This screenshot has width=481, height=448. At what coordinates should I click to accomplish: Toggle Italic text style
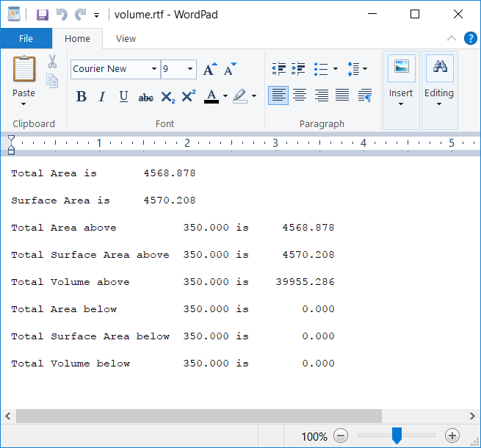pyautogui.click(x=102, y=96)
